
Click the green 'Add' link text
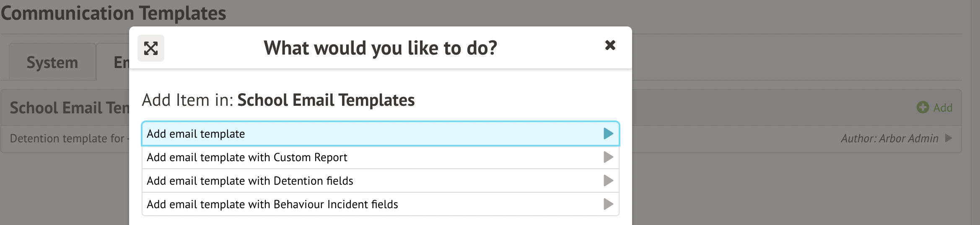click(943, 108)
